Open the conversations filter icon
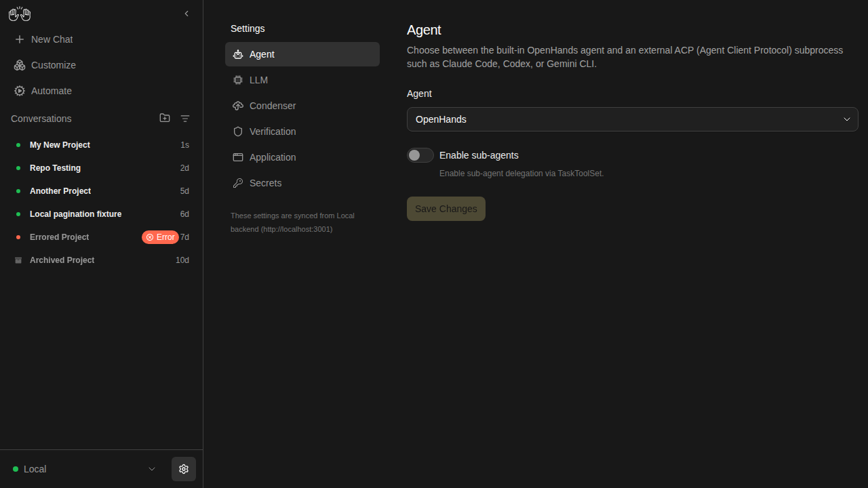Image resolution: width=868 pixels, height=488 pixels. [185, 119]
